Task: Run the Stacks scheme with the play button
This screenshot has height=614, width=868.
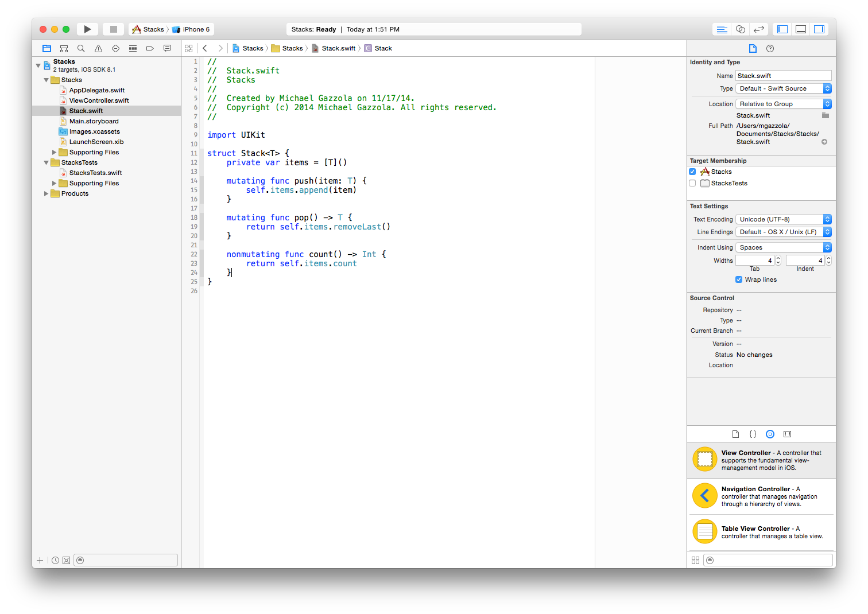Action: coord(87,29)
